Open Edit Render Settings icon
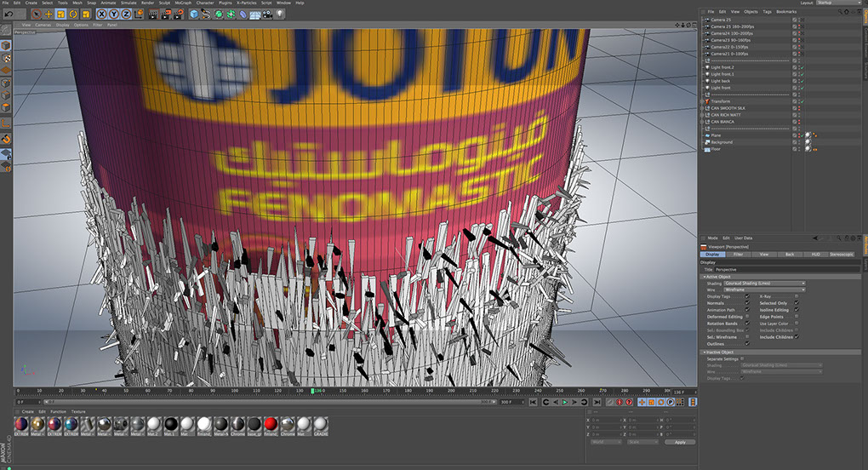 coord(178,14)
